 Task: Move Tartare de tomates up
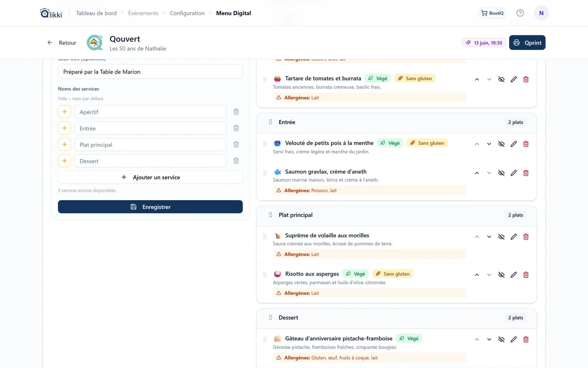coord(477,79)
